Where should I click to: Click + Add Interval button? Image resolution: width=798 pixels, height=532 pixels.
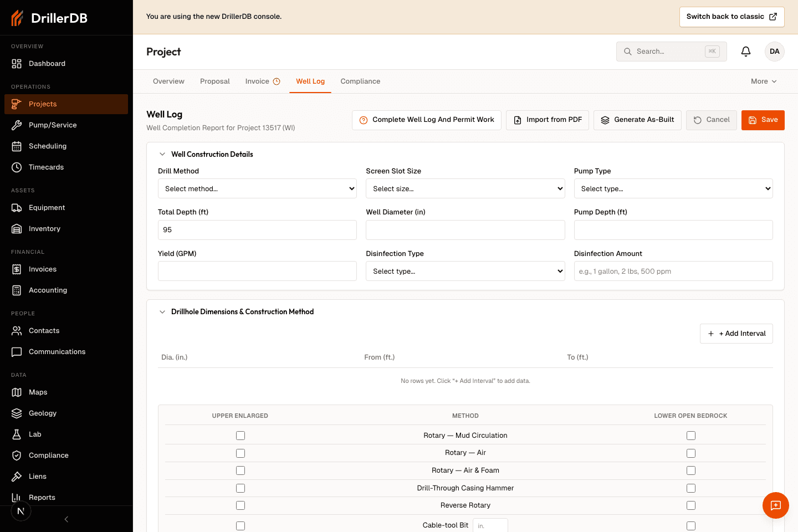click(736, 334)
